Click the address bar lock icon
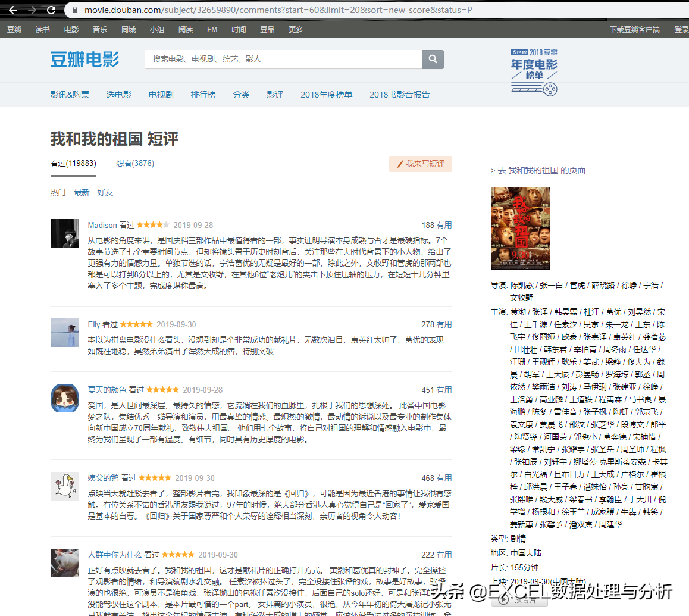 75,10
